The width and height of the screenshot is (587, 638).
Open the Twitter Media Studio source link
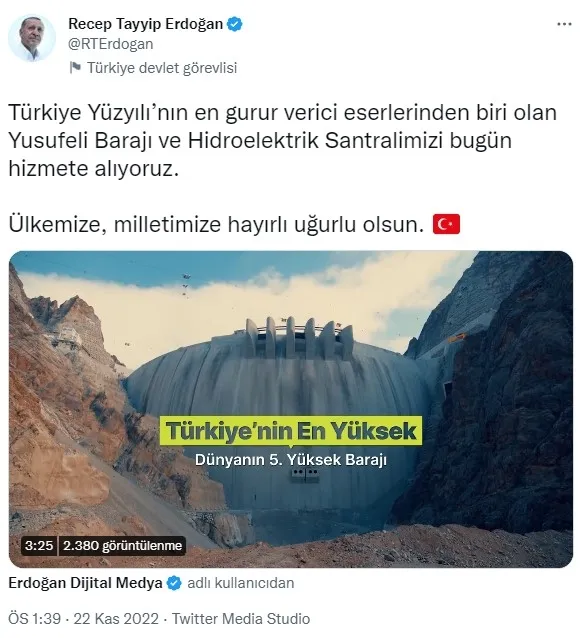[x=241, y=619]
